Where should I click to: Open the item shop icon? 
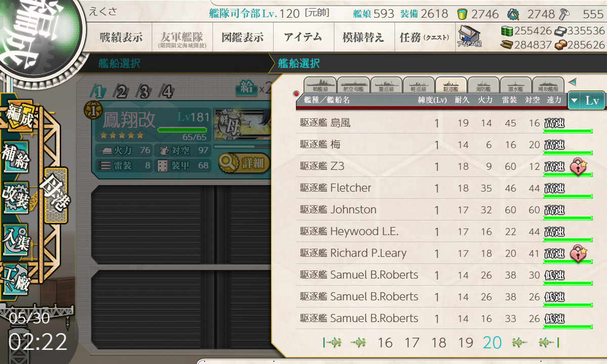click(x=469, y=37)
